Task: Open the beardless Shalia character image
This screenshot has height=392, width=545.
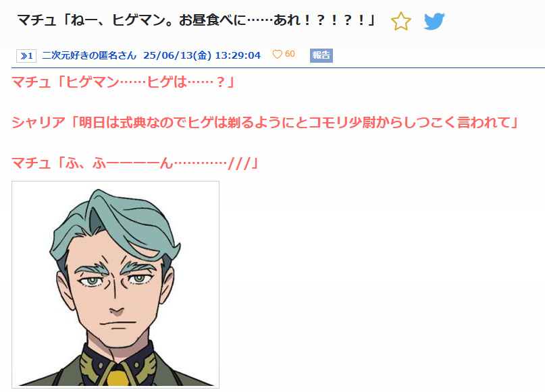Action: click(115, 284)
